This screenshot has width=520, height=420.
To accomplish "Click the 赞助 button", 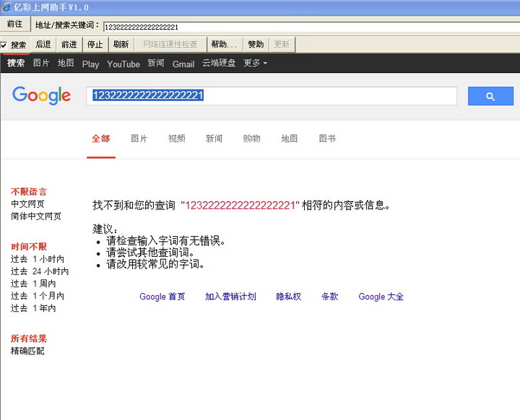I will (x=256, y=45).
